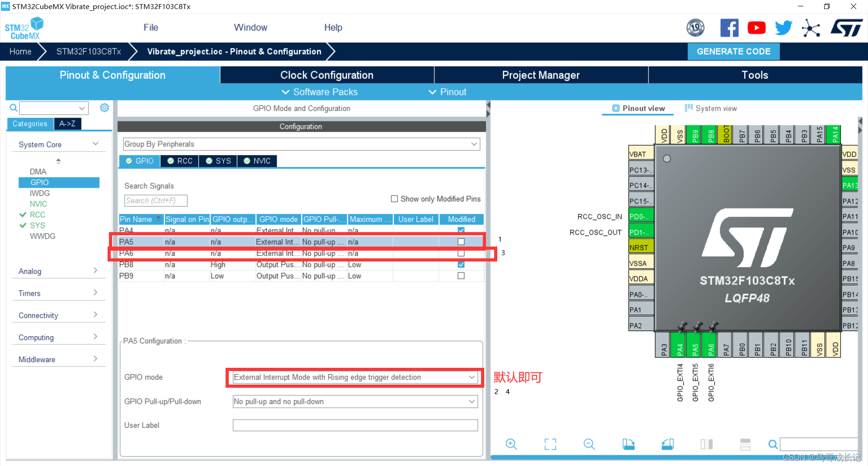The height and width of the screenshot is (466, 868).
Task: Select the NRST pin on the chip
Action: [641, 247]
